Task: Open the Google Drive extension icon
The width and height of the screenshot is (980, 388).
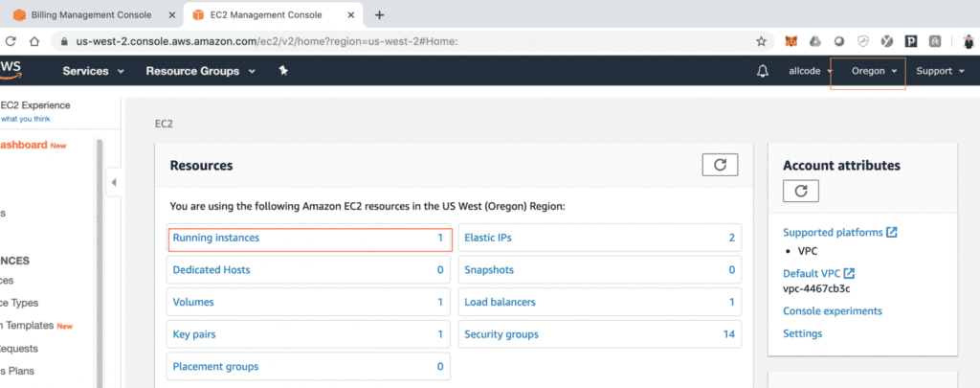Action: (x=815, y=41)
